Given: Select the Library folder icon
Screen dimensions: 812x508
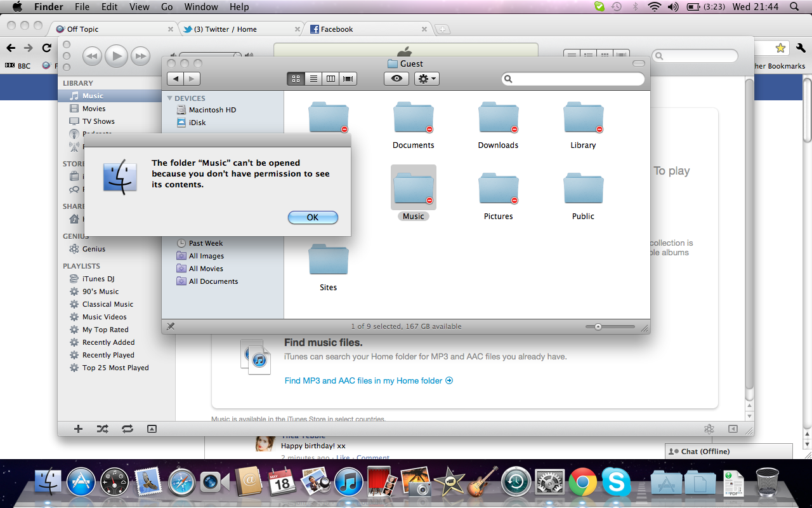Looking at the screenshot, I should pos(584,119).
